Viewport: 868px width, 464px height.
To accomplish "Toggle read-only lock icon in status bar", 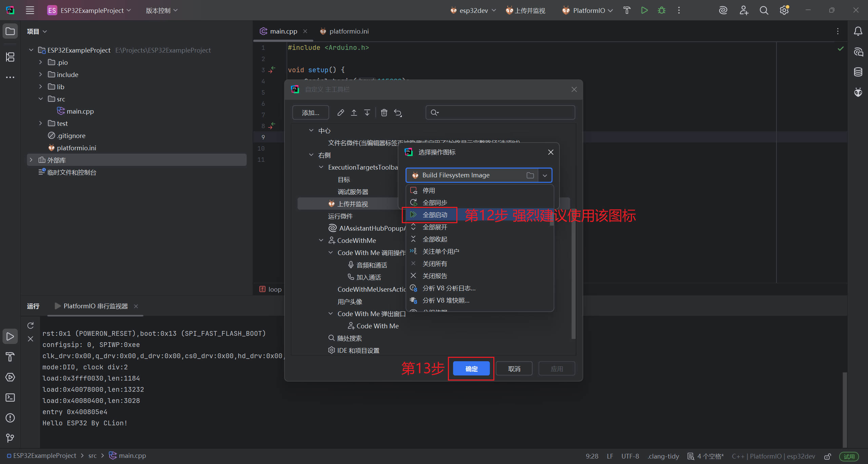I will [828, 457].
